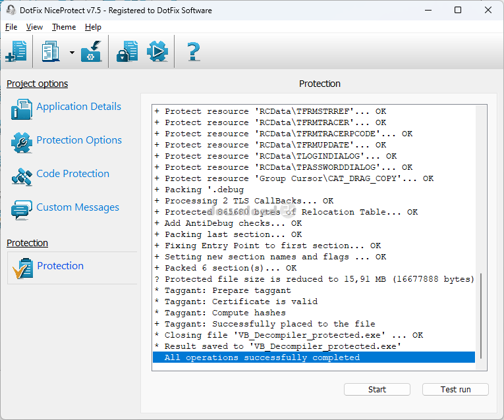
Task: Click the Test run button
Action: [455, 390]
